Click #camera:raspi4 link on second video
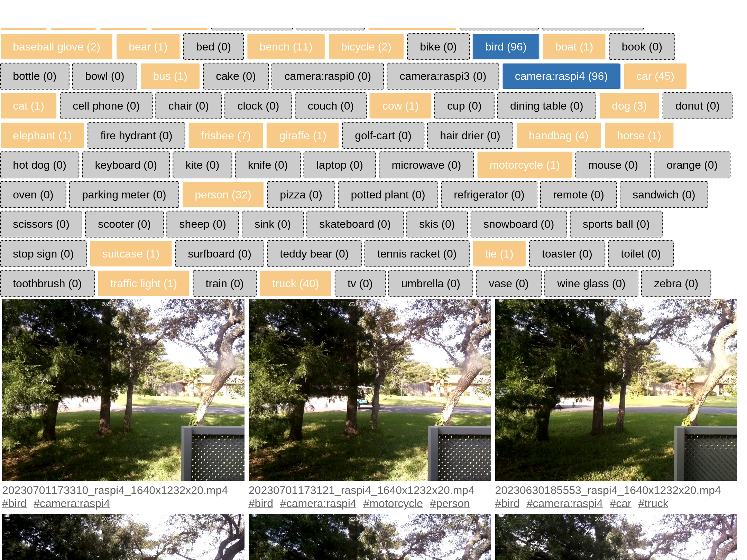Image resolution: width=747 pixels, height=560 pixels. 318,503
